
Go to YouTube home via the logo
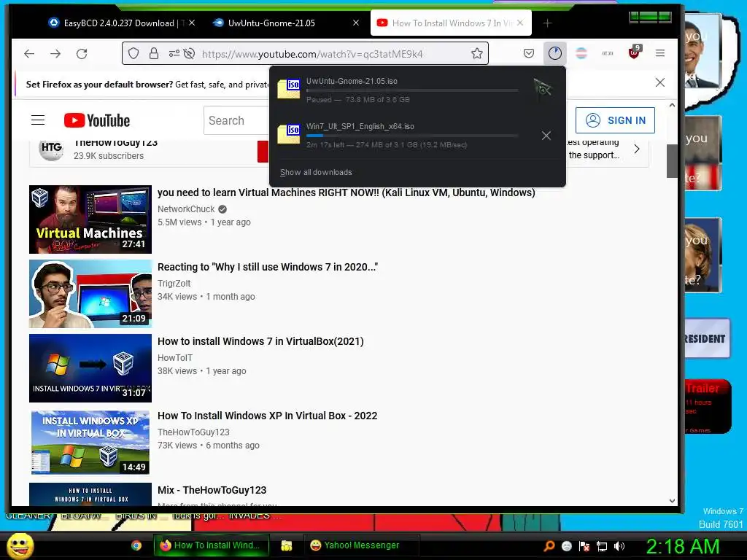[97, 120]
